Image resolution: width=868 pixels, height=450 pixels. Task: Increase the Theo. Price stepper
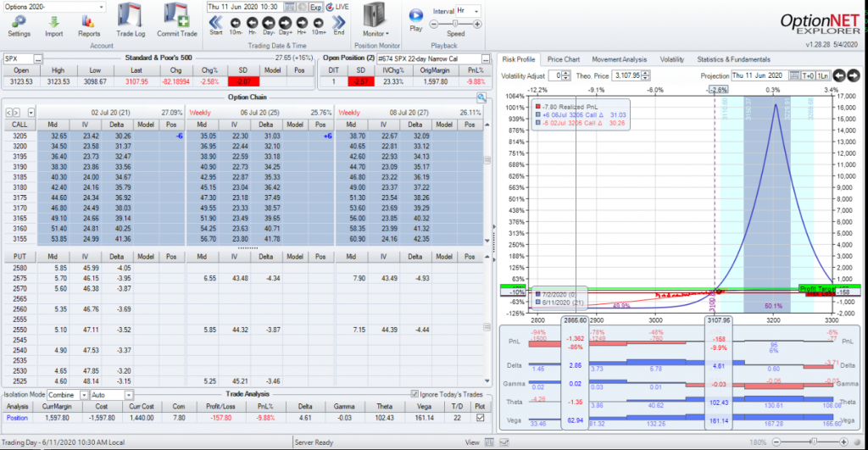click(645, 74)
